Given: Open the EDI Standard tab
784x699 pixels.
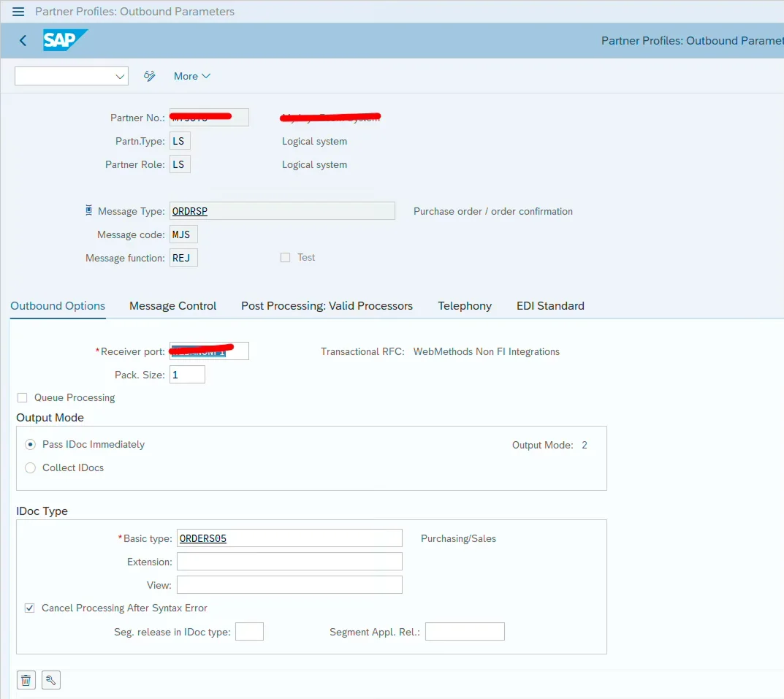Looking at the screenshot, I should [550, 306].
